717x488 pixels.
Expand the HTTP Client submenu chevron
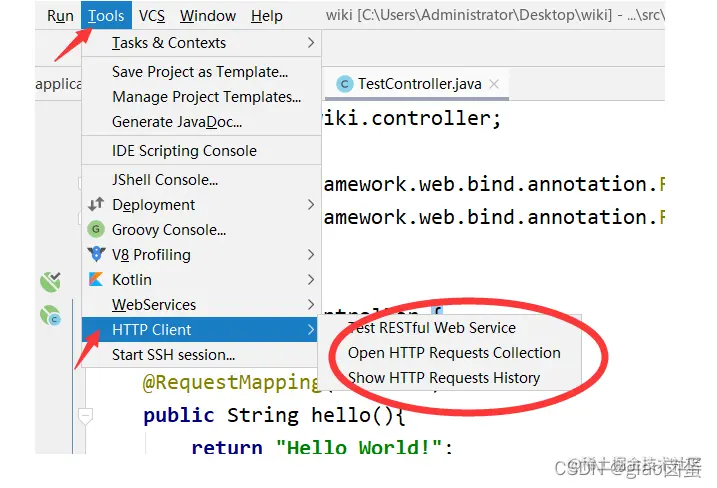click(311, 330)
